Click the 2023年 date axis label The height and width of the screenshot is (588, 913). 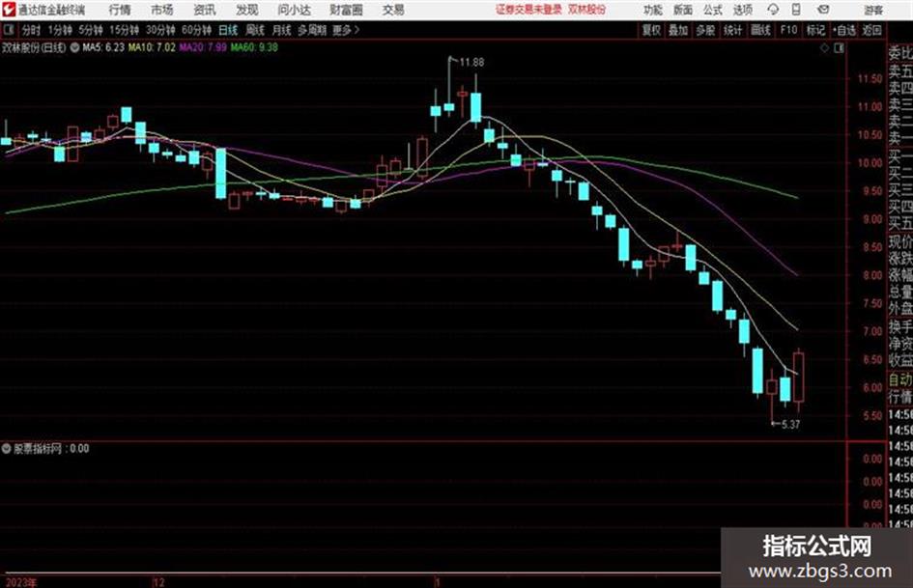click(x=21, y=582)
